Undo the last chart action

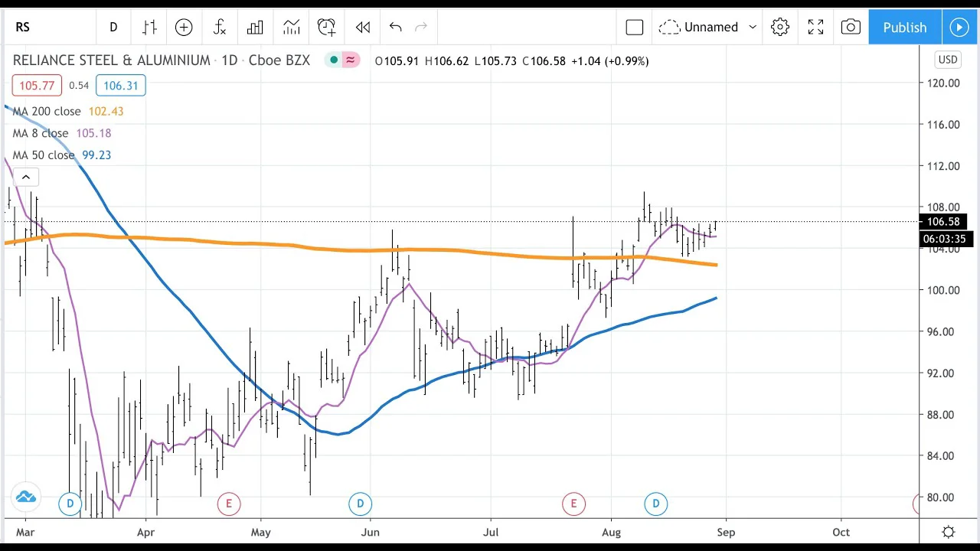395,28
